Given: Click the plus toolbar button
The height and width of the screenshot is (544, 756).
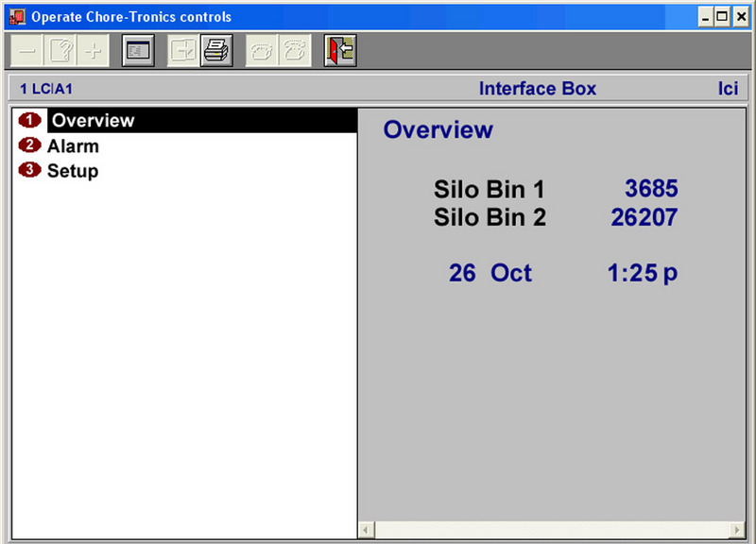Looking at the screenshot, I should pyautogui.click(x=93, y=51).
